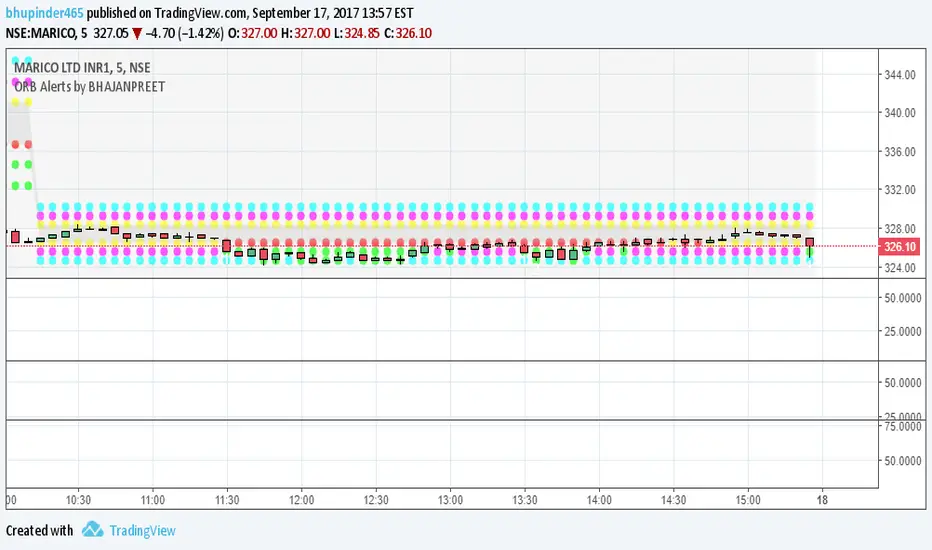Viewport: 932px width, 550px height.
Task: Click the red down-arrow change indicator
Action: coord(137,34)
